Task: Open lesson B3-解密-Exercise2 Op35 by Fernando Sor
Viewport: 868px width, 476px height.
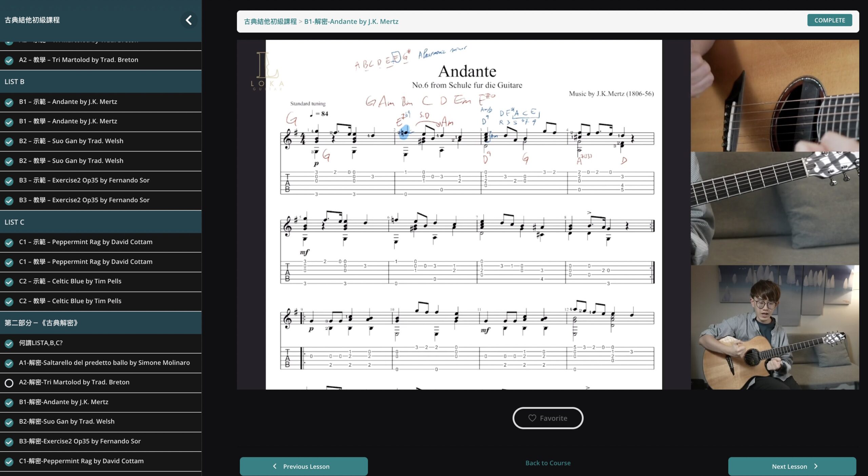Action: coord(101,441)
